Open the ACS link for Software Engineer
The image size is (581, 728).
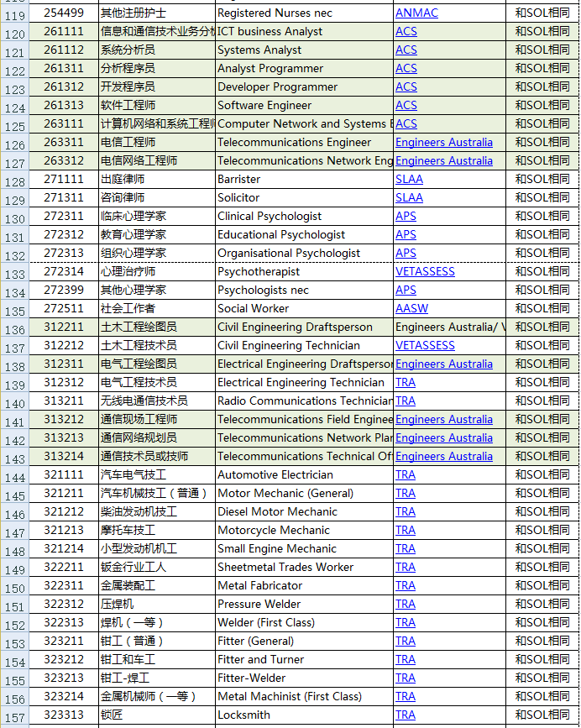[x=406, y=106]
